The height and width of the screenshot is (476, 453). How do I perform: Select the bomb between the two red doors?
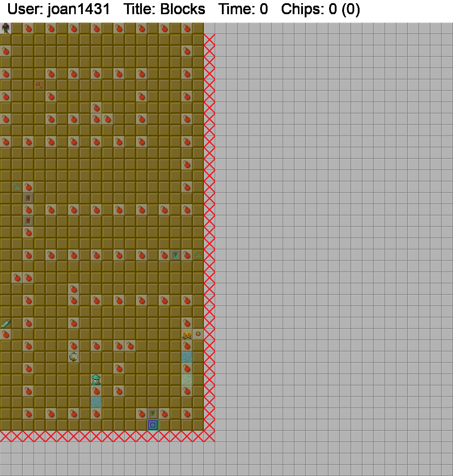28,210
